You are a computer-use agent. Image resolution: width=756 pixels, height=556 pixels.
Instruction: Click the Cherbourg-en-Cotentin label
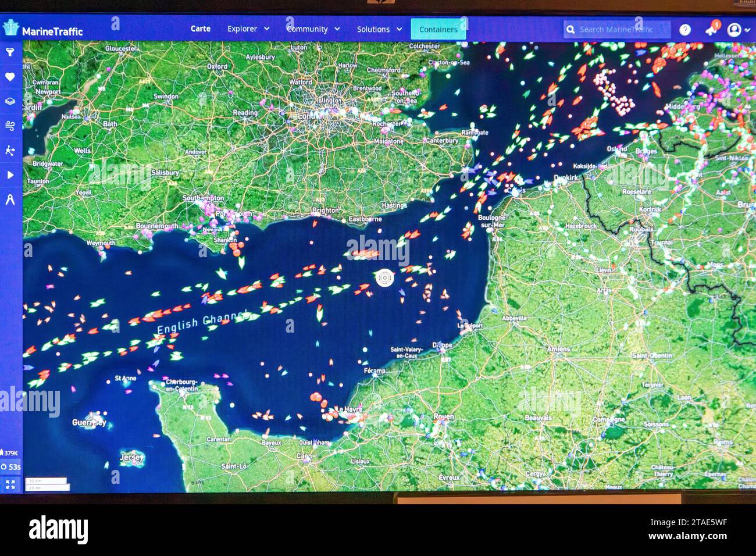(x=182, y=385)
